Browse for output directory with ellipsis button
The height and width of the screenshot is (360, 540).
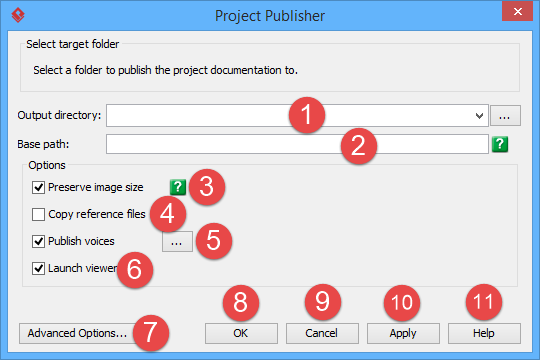tap(505, 116)
